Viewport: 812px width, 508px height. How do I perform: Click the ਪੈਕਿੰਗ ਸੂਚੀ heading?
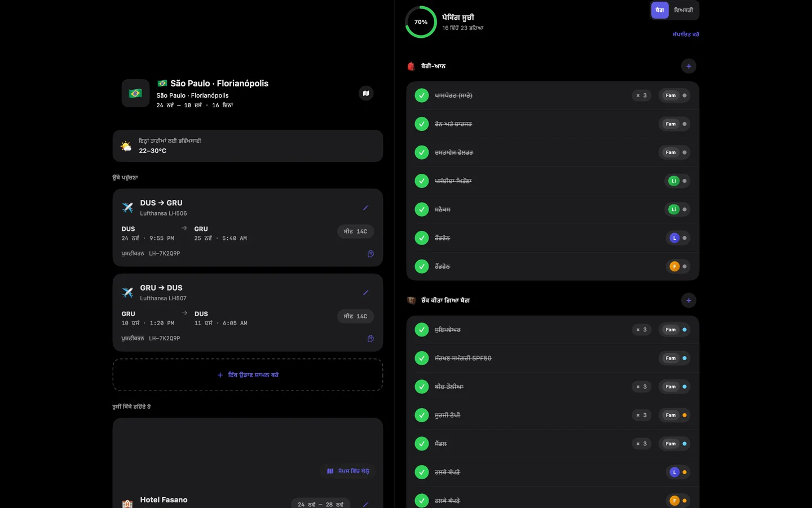tap(458, 17)
